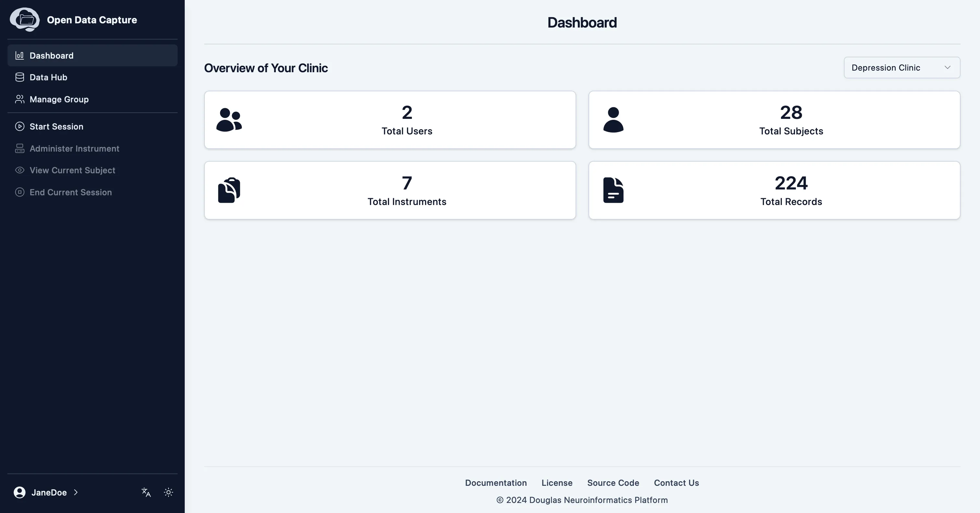The height and width of the screenshot is (513, 980).
Task: Click the 28 subjects count
Action: (x=791, y=113)
